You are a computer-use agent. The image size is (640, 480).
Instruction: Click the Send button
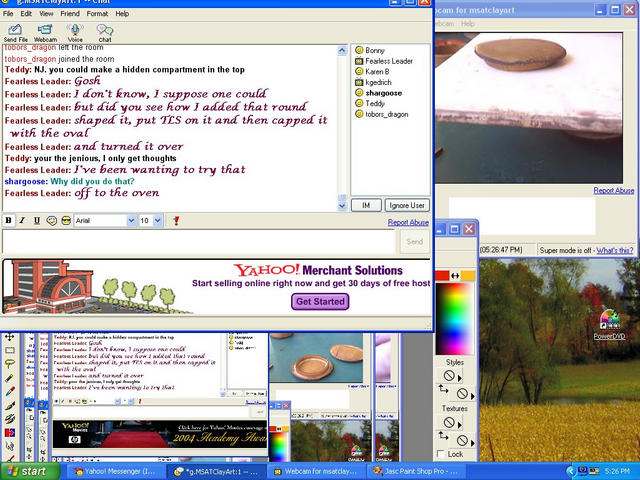click(x=414, y=242)
